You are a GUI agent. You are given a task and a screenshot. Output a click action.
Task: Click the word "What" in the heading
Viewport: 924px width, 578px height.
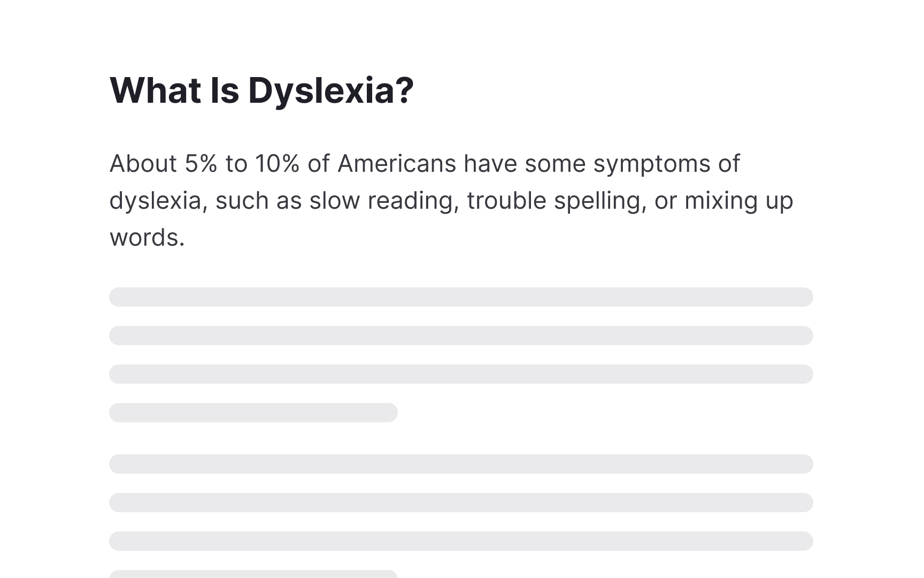[155, 90]
